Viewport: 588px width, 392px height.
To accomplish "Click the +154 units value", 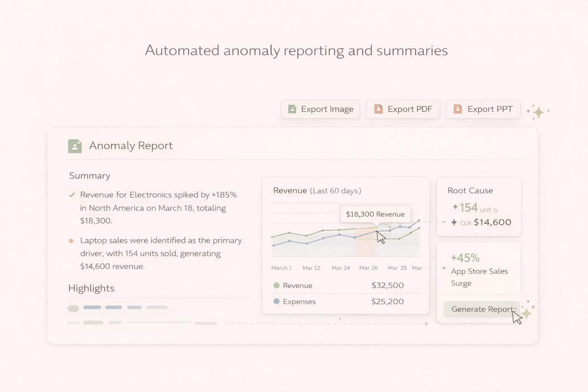I will (475, 208).
